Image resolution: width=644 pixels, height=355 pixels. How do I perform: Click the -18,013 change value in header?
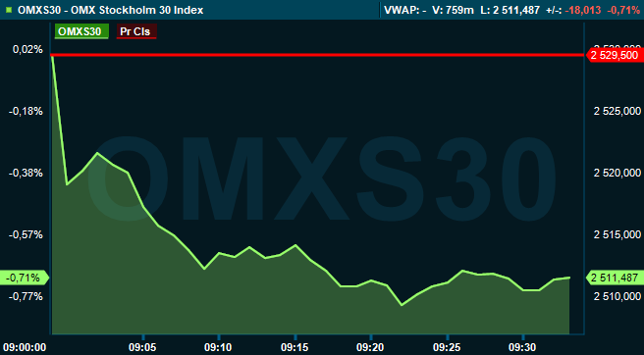(x=583, y=10)
